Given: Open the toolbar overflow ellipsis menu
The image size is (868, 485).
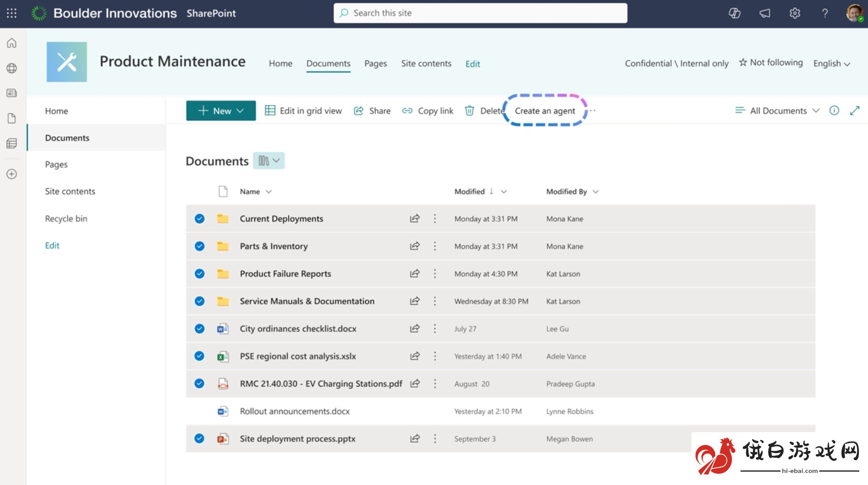Looking at the screenshot, I should pyautogui.click(x=593, y=111).
